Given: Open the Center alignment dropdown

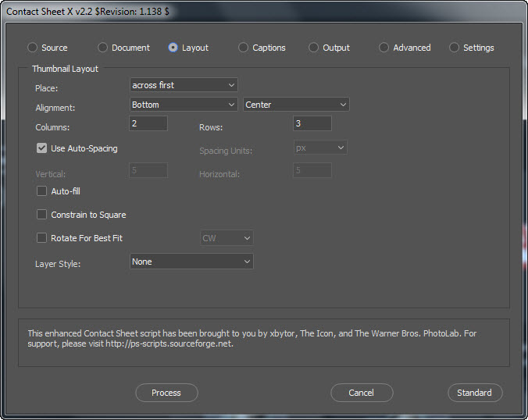Looking at the screenshot, I should coord(296,105).
